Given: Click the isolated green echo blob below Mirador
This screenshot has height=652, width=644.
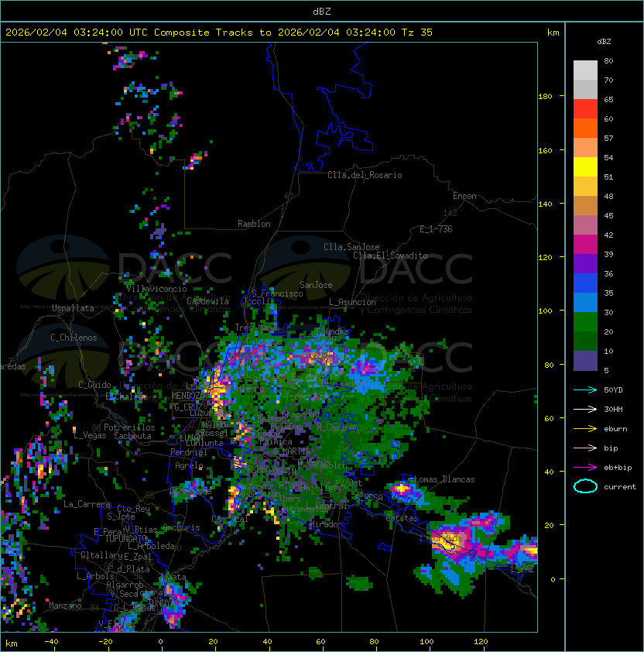Looking at the screenshot, I should coord(359,583).
